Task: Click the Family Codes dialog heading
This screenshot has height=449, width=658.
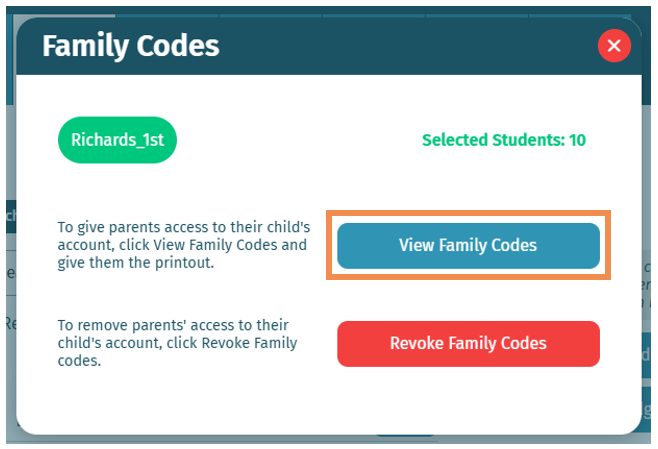Action: (130, 45)
